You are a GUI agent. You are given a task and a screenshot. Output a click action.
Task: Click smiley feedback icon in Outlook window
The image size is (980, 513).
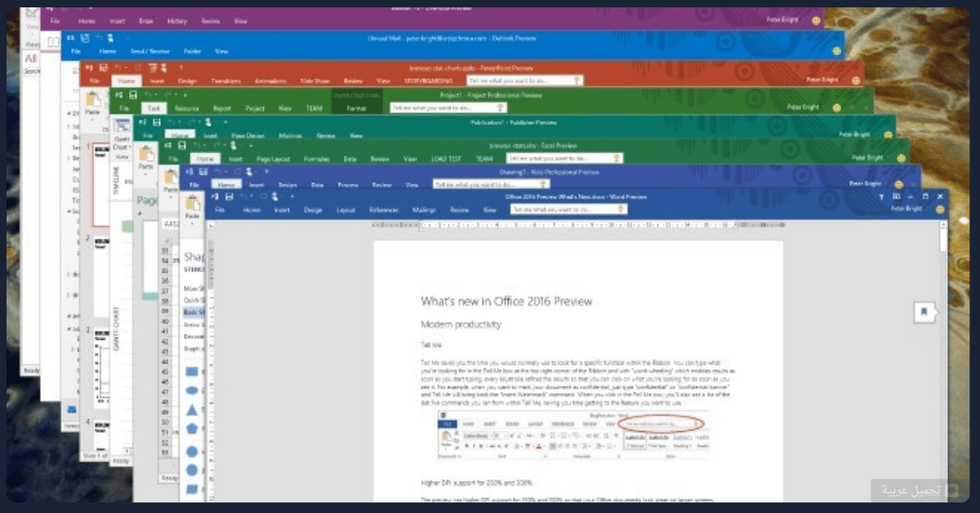pyautogui.click(x=836, y=51)
